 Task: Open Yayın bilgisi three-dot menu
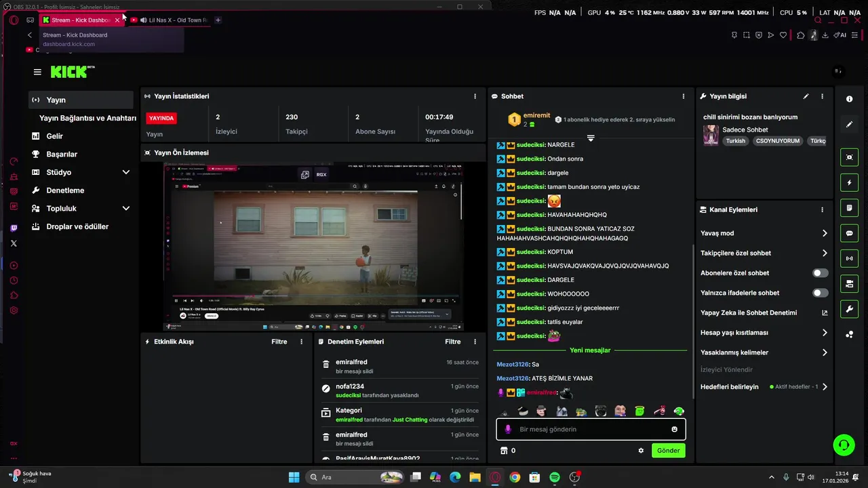click(822, 96)
